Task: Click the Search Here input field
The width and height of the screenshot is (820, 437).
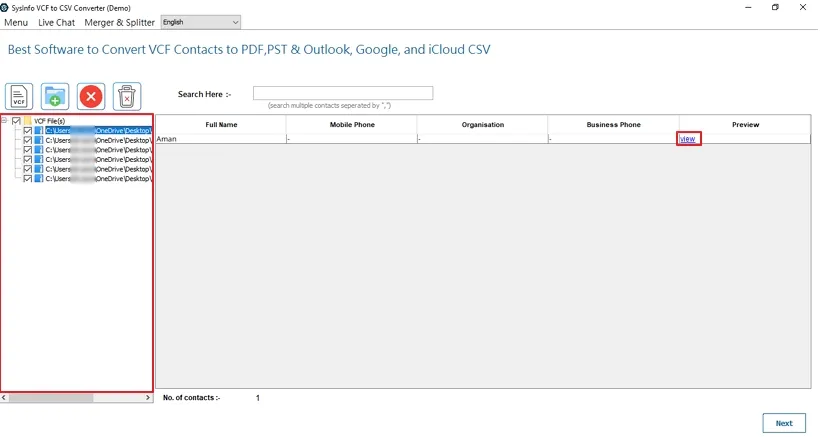Action: click(x=343, y=93)
